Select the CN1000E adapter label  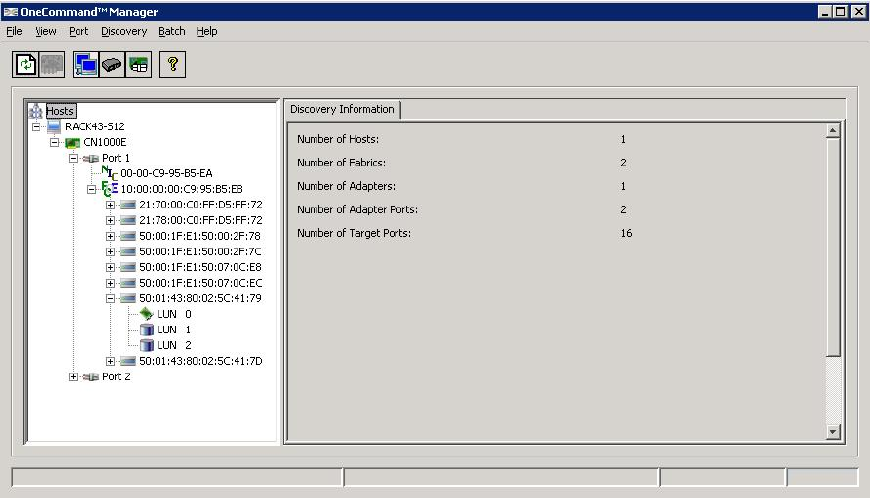coord(105,143)
